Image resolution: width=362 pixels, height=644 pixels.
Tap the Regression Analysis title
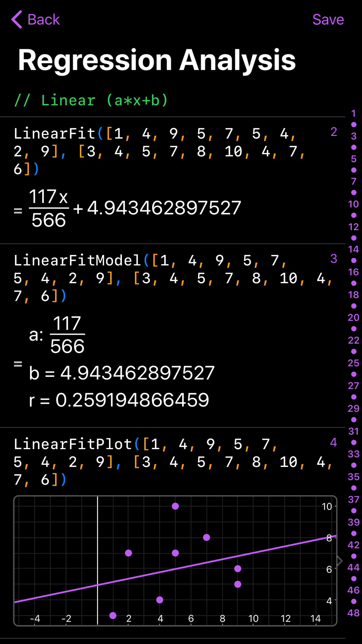coord(157,60)
